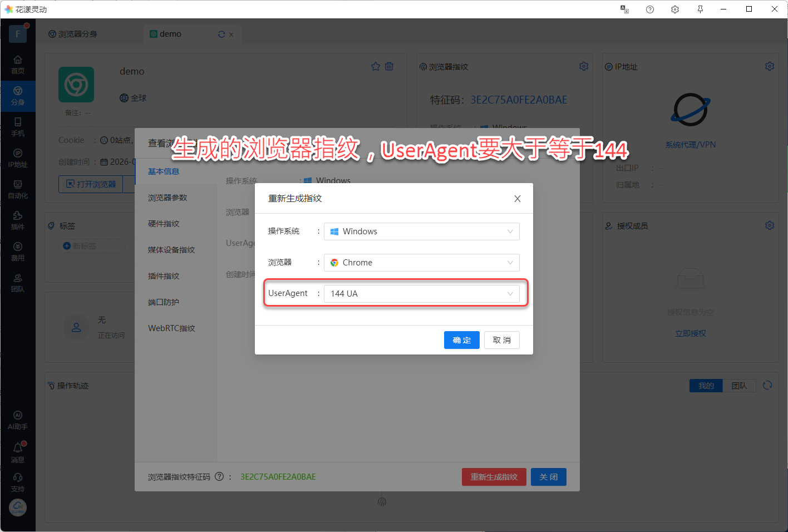Open 消息 notifications bell icon
This screenshot has height=532, width=788.
click(x=18, y=452)
